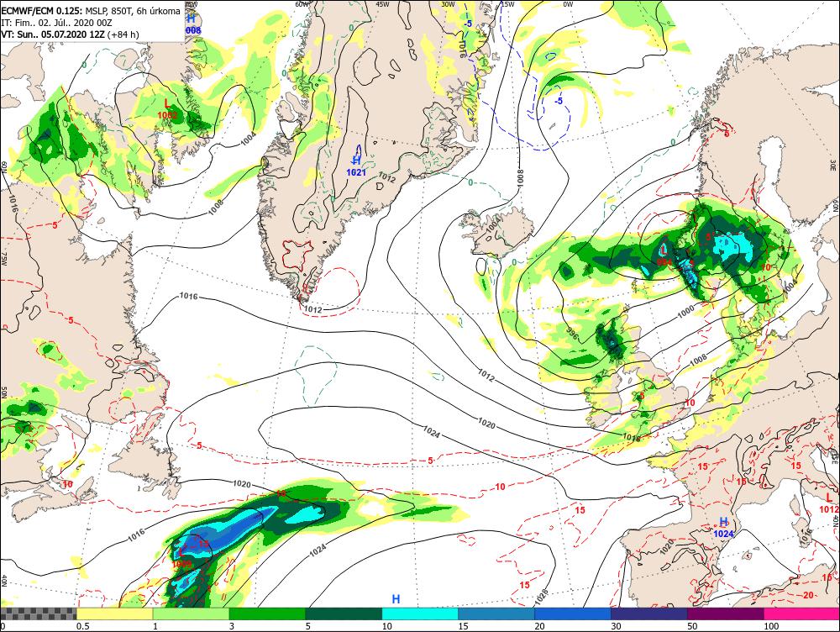Screen dimensions: 840x632
Task: Click the "60W" longitude label
Action: (302, 3)
